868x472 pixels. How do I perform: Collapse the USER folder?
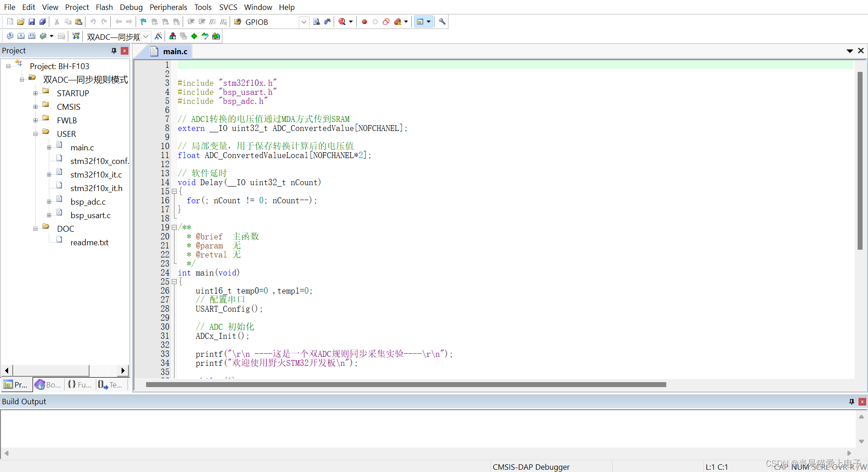pyautogui.click(x=35, y=134)
